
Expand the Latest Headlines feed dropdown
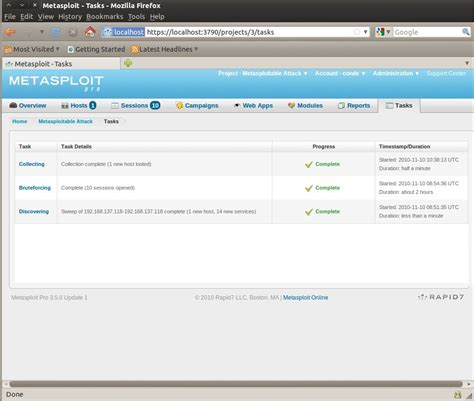(x=165, y=49)
